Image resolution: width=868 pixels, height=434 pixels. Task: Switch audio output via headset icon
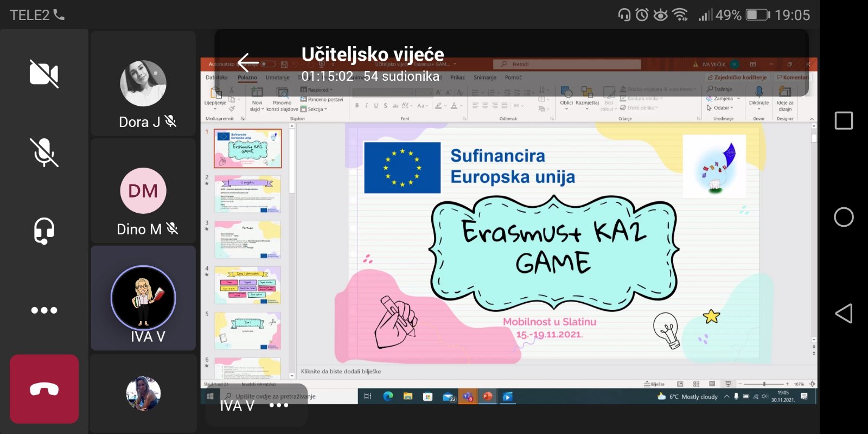(x=44, y=231)
